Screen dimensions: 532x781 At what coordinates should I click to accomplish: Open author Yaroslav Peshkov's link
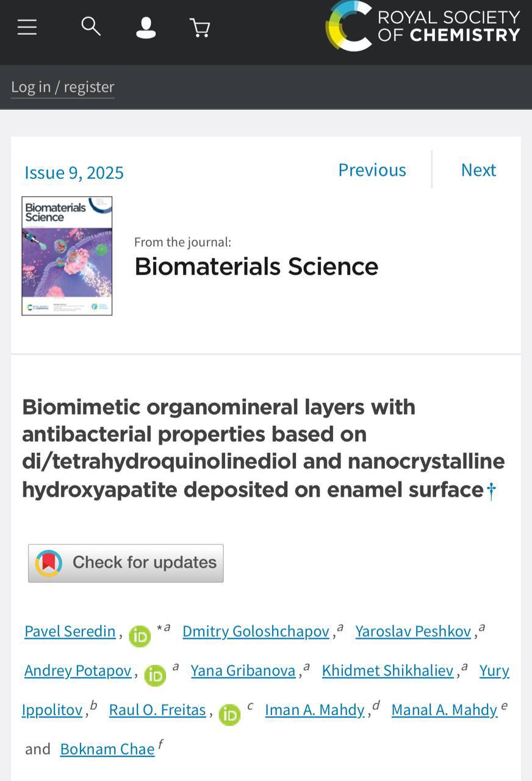click(x=413, y=632)
